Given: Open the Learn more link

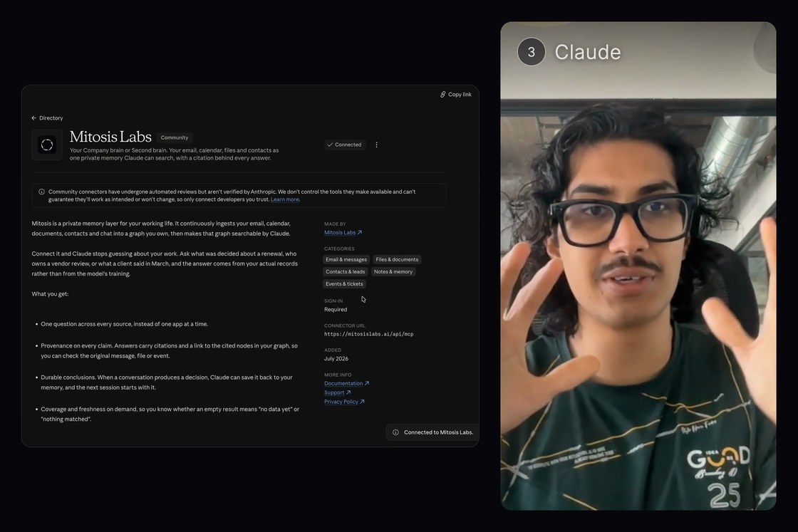Looking at the screenshot, I should (x=284, y=199).
